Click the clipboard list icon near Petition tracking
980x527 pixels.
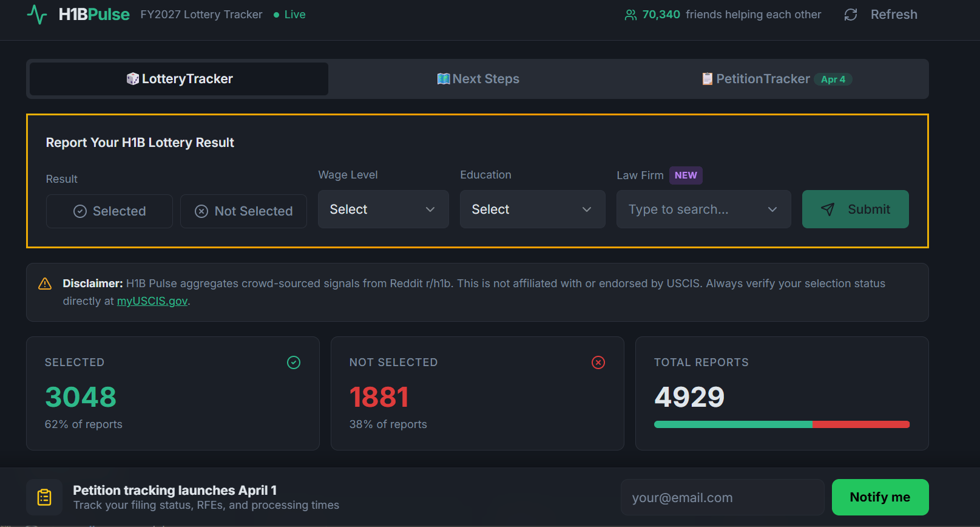coord(44,497)
